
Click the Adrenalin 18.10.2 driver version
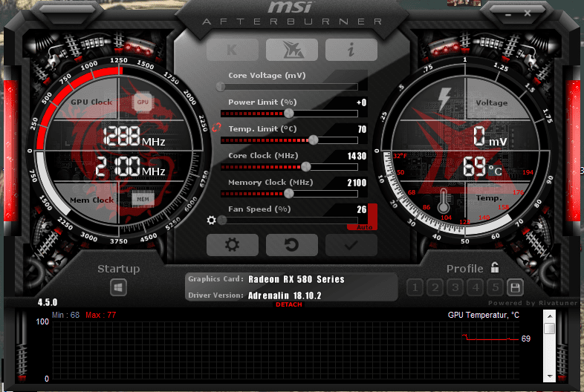point(285,295)
